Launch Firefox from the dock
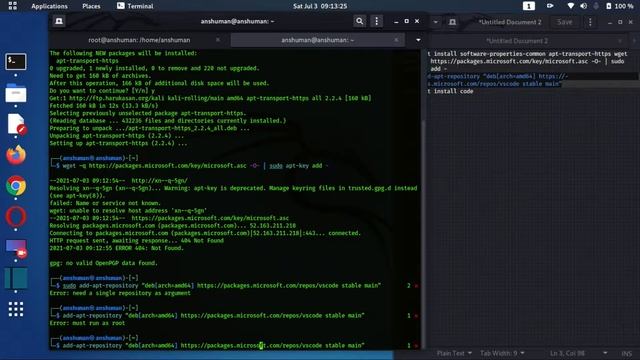The height and width of the screenshot is (360, 640). (x=16, y=155)
